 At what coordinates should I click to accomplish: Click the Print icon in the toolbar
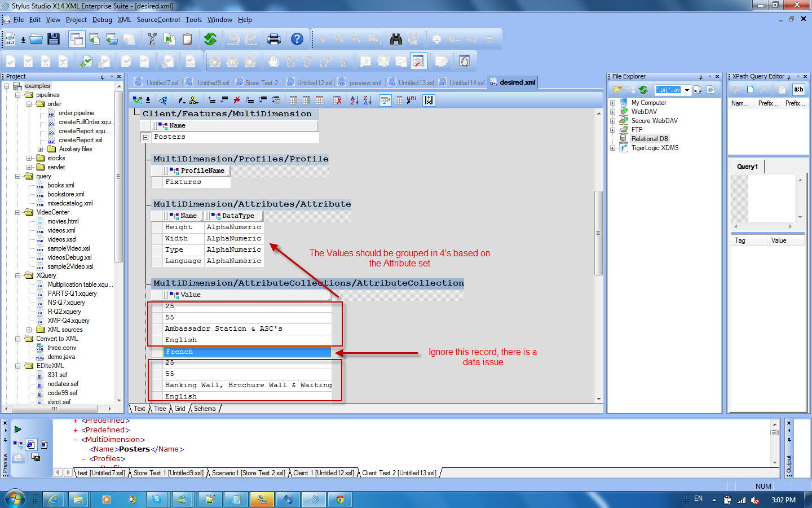(274, 39)
